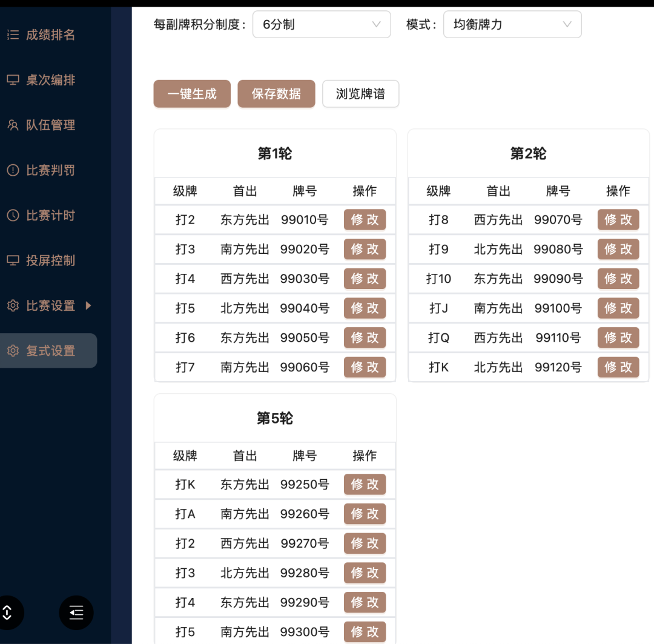The image size is (654, 644).
Task: Click the 打10 level cell
Action: [438, 279]
